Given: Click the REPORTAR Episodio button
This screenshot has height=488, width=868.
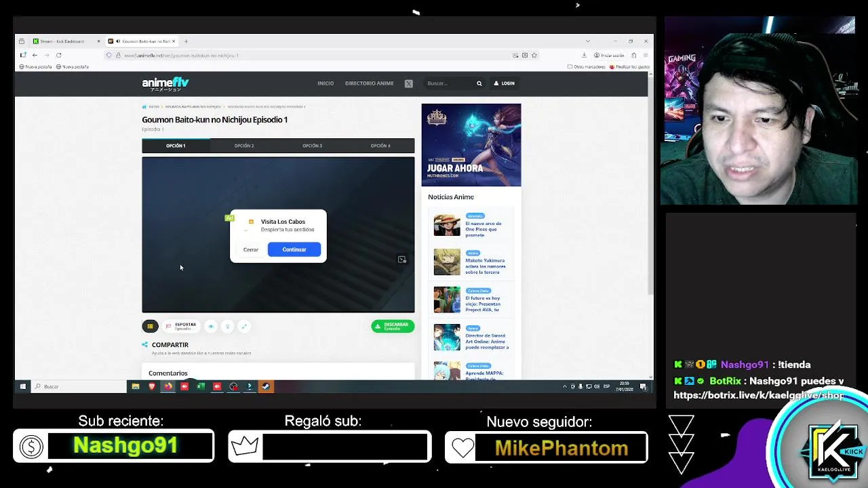Looking at the screenshot, I should [181, 326].
